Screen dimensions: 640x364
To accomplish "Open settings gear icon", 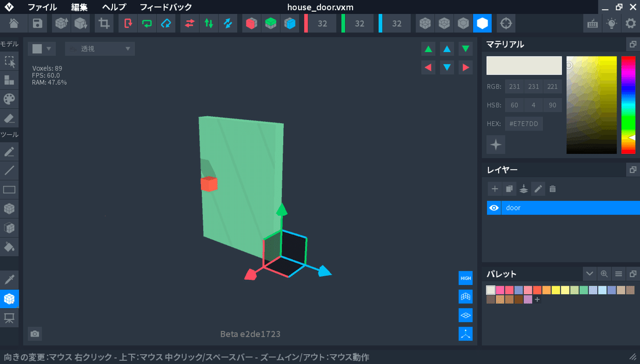I will (631, 23).
